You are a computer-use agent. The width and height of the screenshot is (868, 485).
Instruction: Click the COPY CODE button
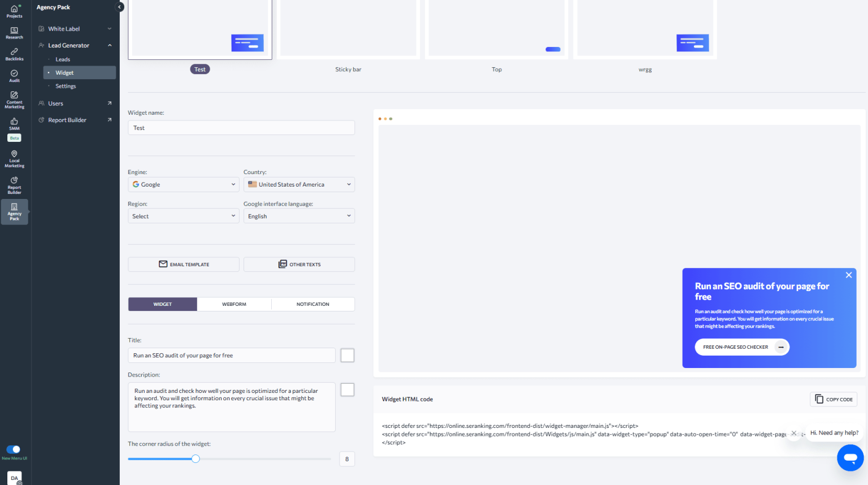(x=834, y=399)
